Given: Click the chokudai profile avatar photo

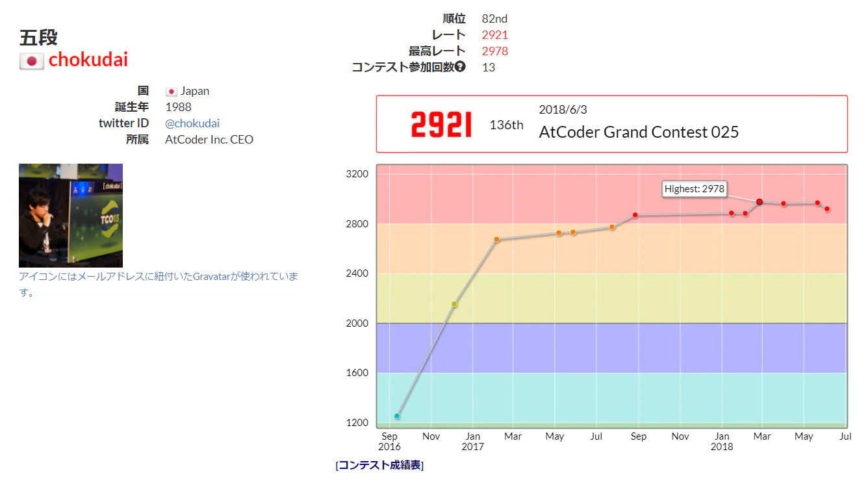Looking at the screenshot, I should click(x=71, y=216).
